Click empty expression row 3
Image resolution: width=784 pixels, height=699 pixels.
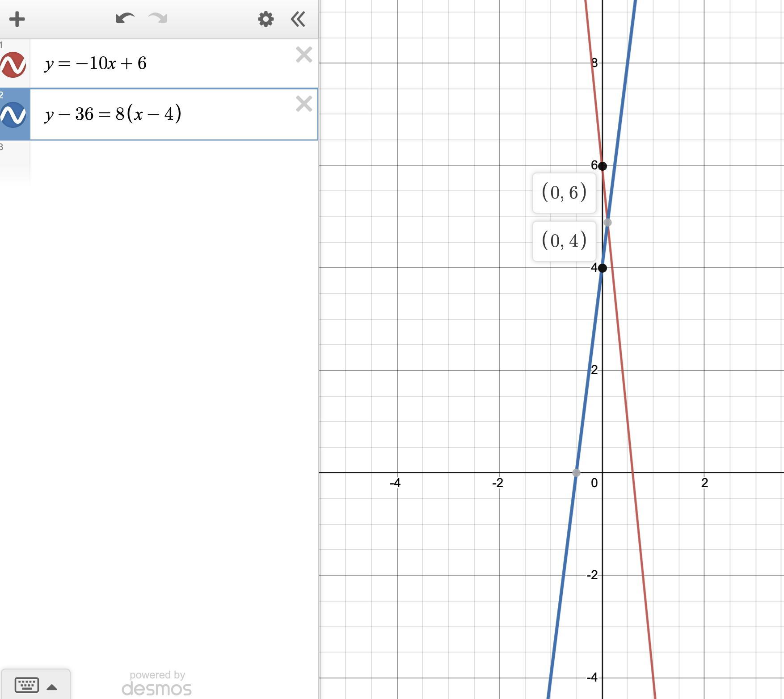pyautogui.click(x=174, y=163)
